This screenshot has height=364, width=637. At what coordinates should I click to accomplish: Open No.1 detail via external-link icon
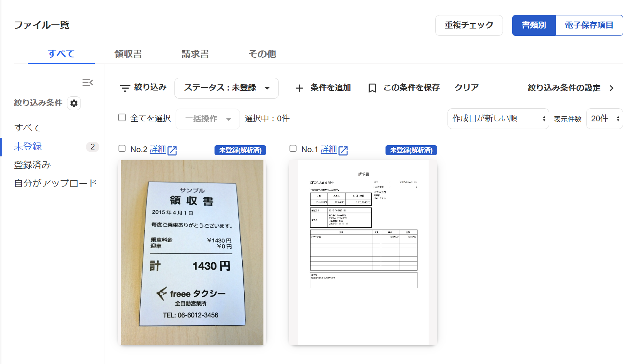coord(343,150)
